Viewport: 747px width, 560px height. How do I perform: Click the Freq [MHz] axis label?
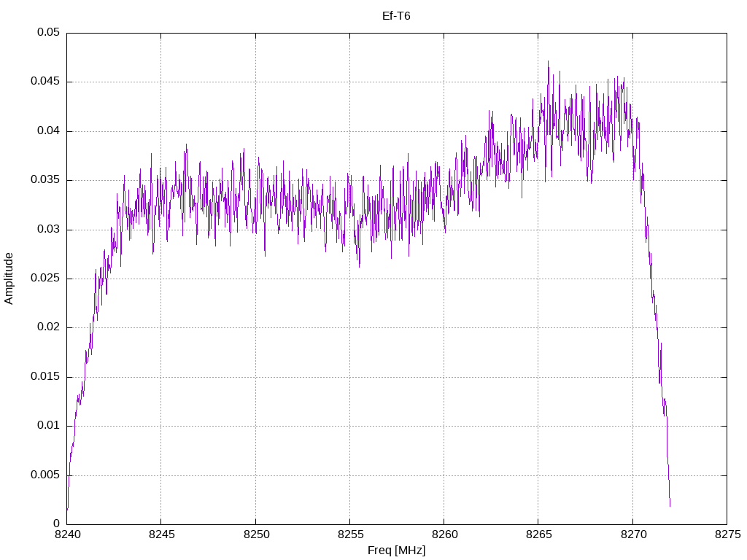[396, 551]
